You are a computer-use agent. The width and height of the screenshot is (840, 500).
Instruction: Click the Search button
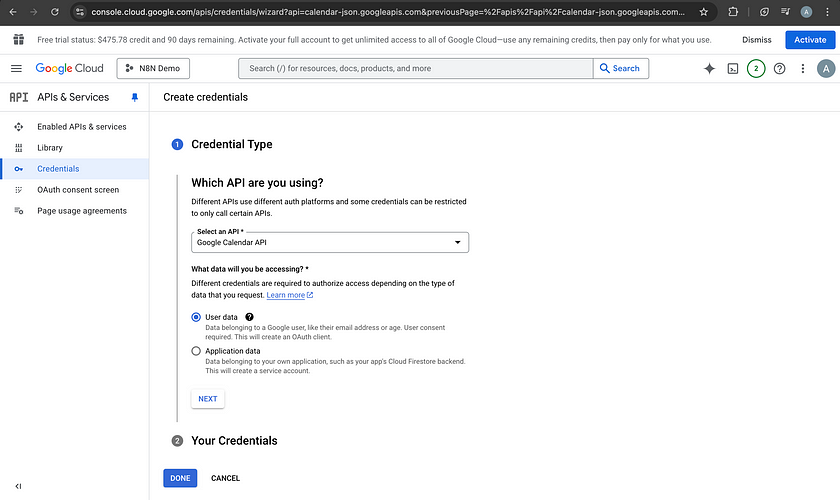[x=621, y=69]
